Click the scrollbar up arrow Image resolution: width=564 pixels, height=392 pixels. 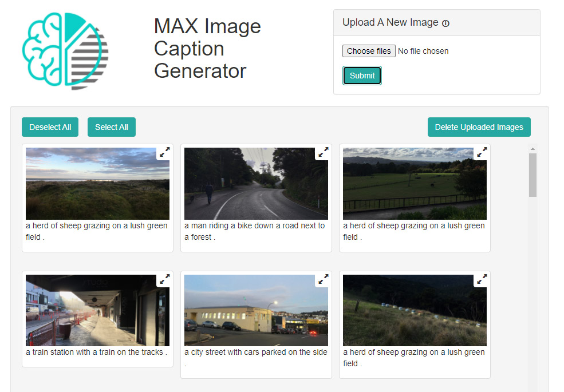[x=533, y=149]
